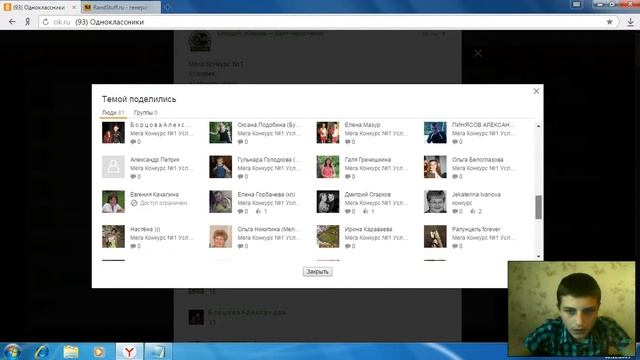Open Александр Петрик profile name
The image size is (640, 360).
point(155,160)
